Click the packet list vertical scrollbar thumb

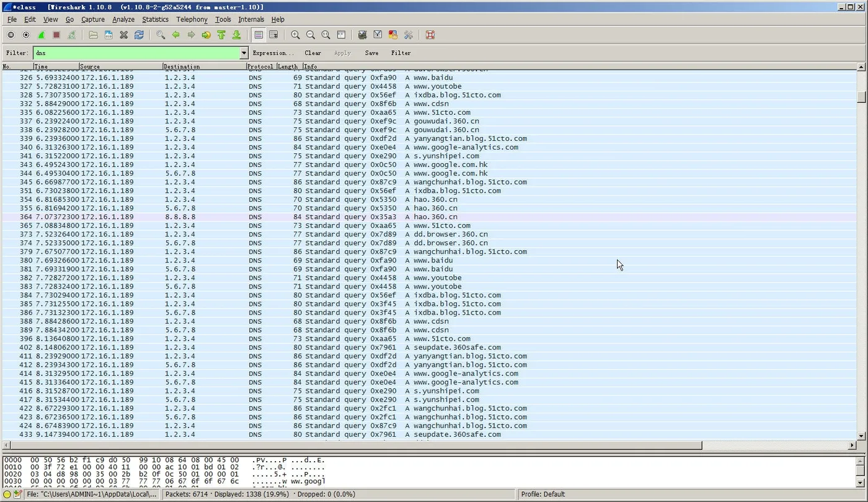click(x=862, y=97)
